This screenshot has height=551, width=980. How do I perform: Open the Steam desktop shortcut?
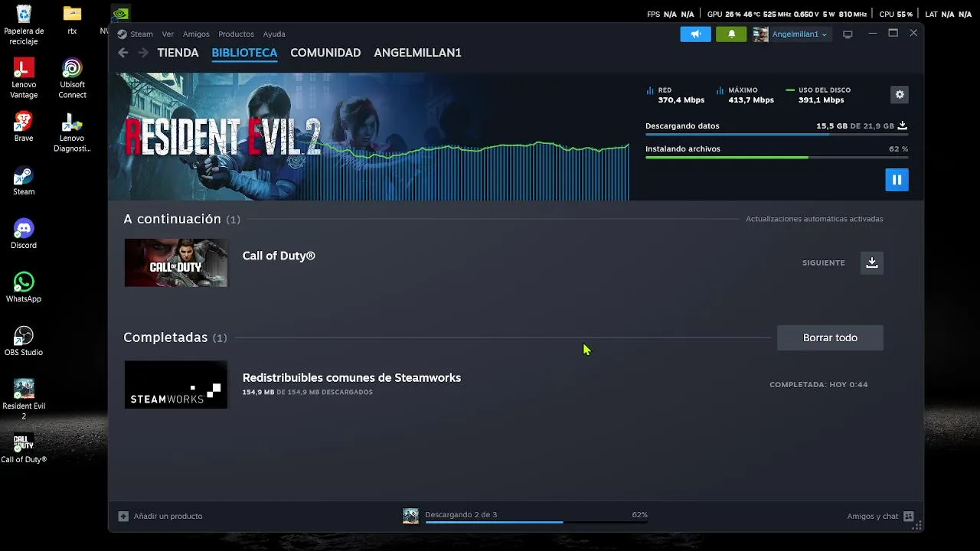coord(24,181)
